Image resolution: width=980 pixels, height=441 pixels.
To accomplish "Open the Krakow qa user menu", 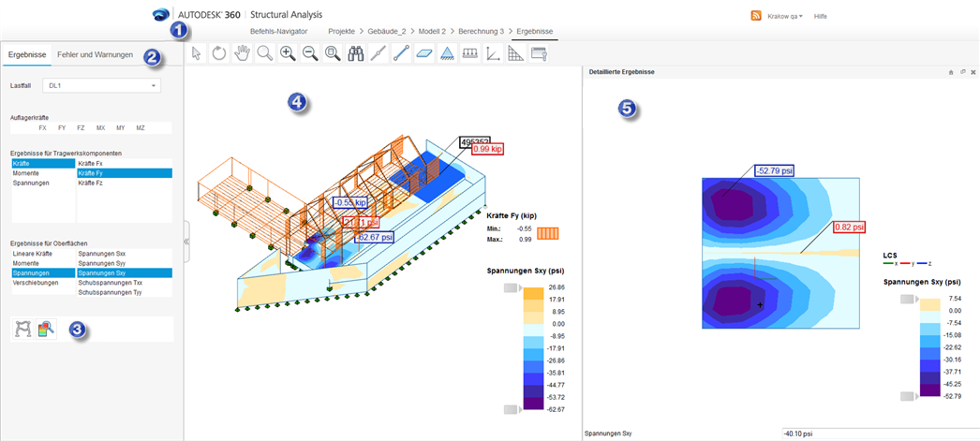I will 785,17.
